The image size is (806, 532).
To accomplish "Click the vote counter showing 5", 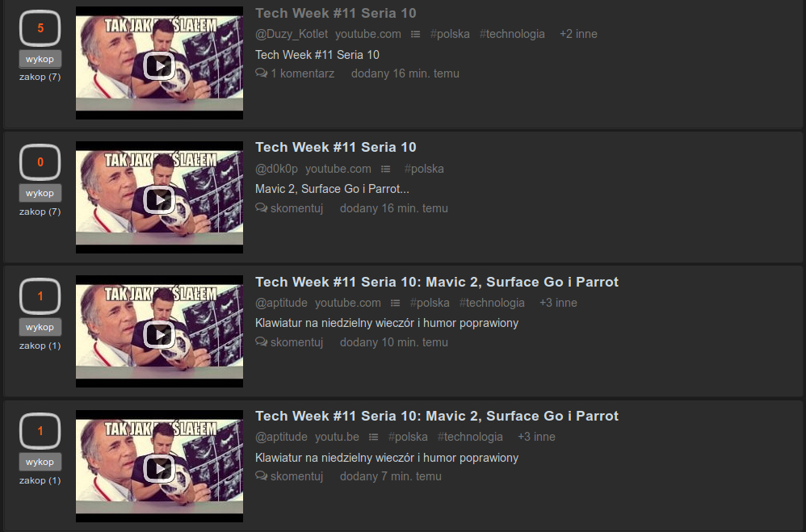I will [x=40, y=28].
